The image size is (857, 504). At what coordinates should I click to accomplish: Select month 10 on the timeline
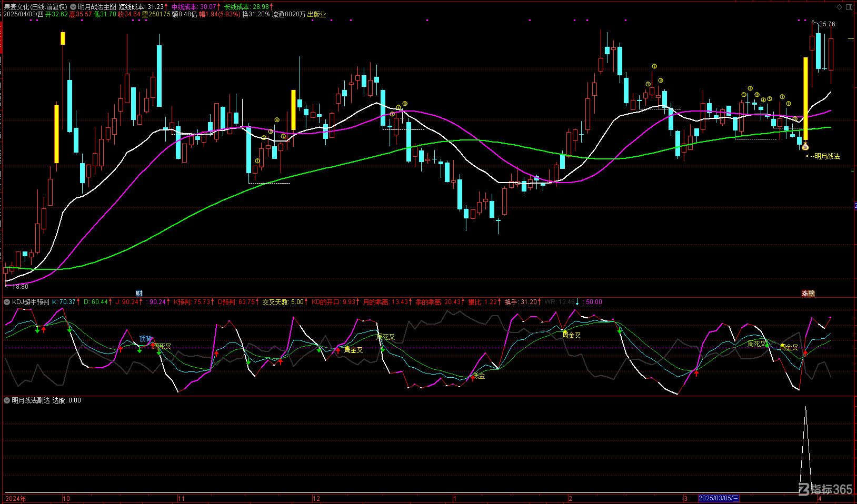66,498
